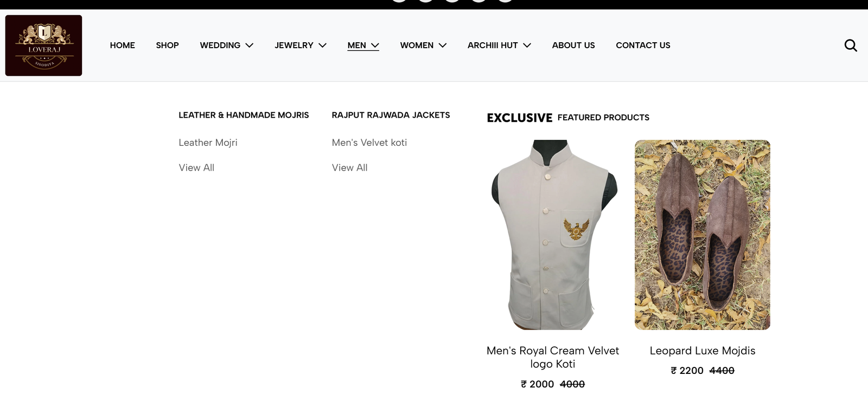Go to the Home page

(123, 46)
